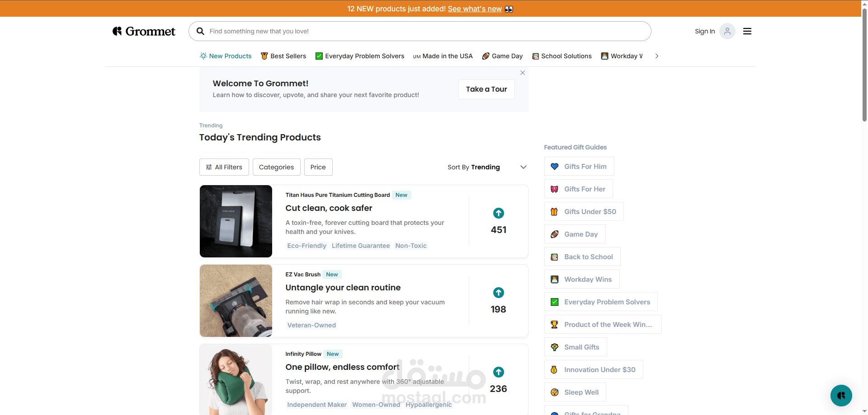Click the books icon beside School Solutions nav
The image size is (868, 415).
tap(536, 56)
